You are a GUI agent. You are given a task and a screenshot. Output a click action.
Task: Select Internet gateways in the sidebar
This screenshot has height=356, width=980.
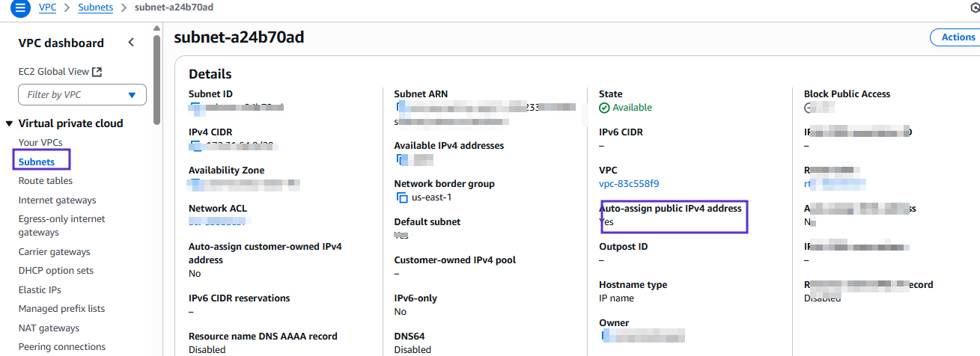pyautogui.click(x=58, y=200)
